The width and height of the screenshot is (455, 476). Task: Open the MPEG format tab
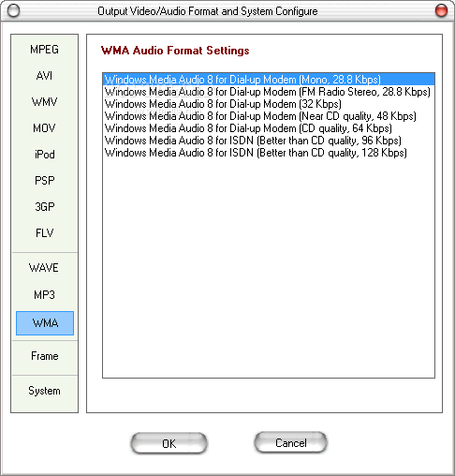44,50
